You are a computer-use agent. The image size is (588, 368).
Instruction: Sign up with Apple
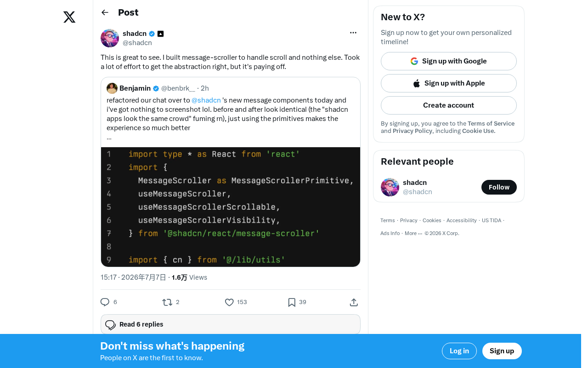[449, 83]
